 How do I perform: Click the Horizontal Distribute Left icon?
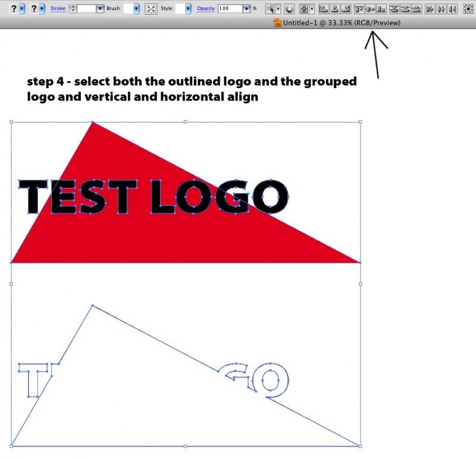430,9
